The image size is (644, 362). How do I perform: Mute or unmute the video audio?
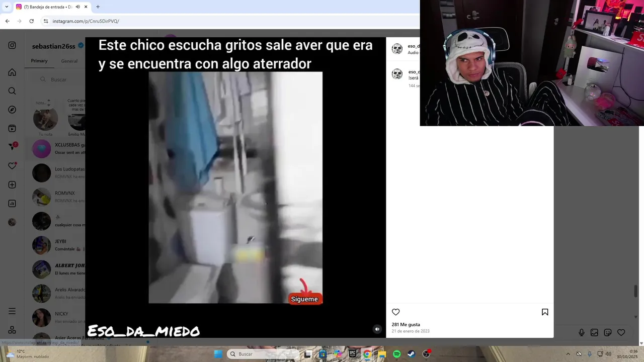click(x=377, y=329)
